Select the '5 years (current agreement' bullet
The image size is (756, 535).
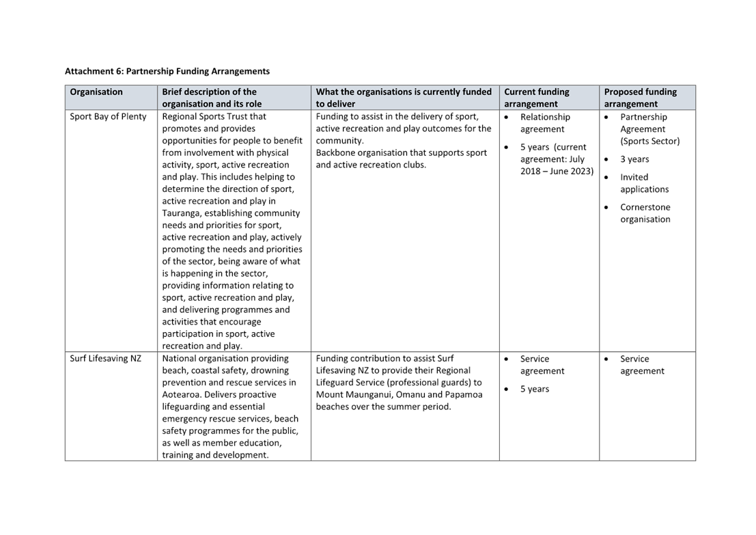(x=557, y=159)
